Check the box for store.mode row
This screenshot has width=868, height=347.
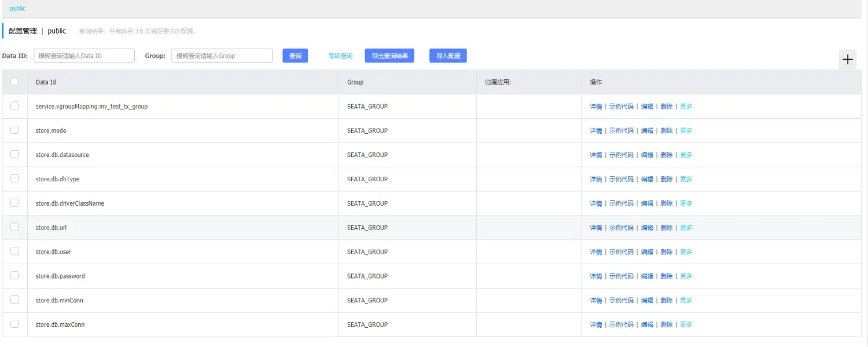click(14, 130)
